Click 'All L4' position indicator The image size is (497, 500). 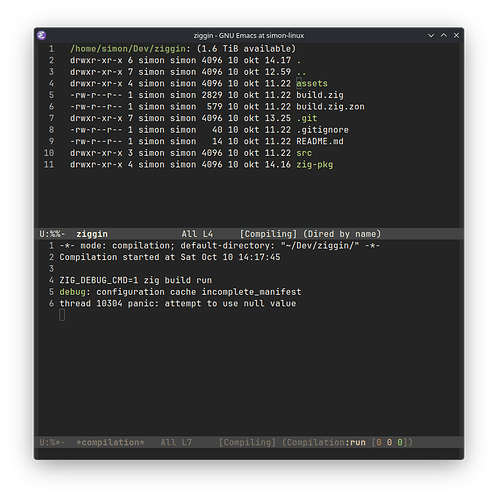(x=197, y=234)
